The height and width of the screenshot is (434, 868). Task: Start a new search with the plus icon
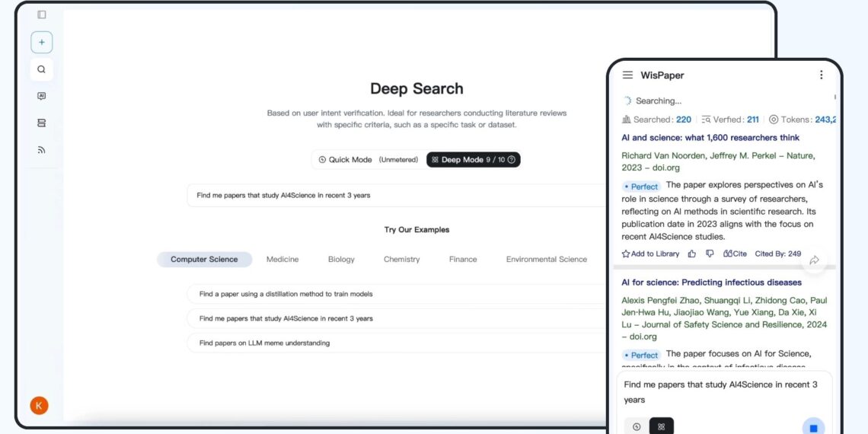point(42,43)
